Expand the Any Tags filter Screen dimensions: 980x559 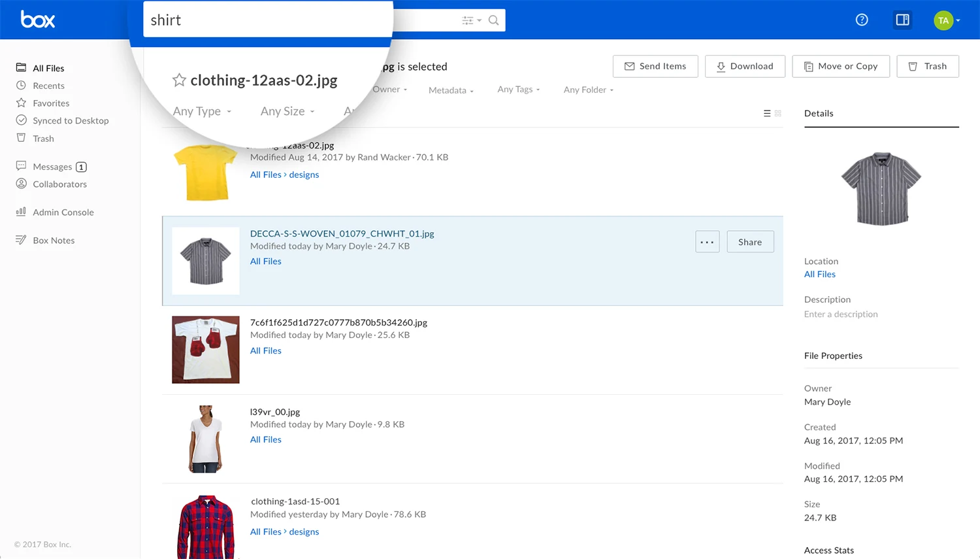pos(518,90)
